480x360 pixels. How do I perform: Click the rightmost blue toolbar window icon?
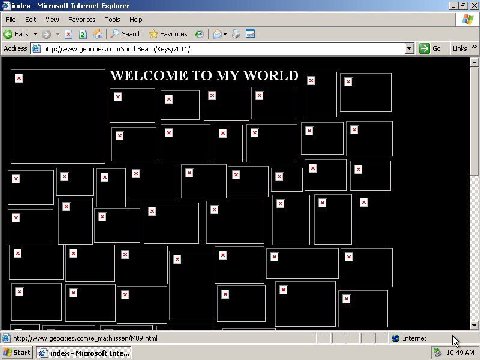(x=250, y=34)
